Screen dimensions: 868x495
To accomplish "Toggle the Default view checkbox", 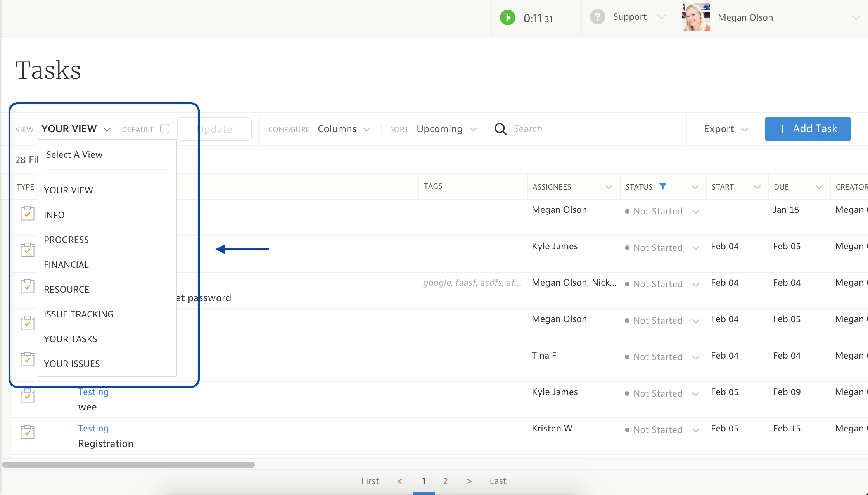I will click(x=165, y=129).
